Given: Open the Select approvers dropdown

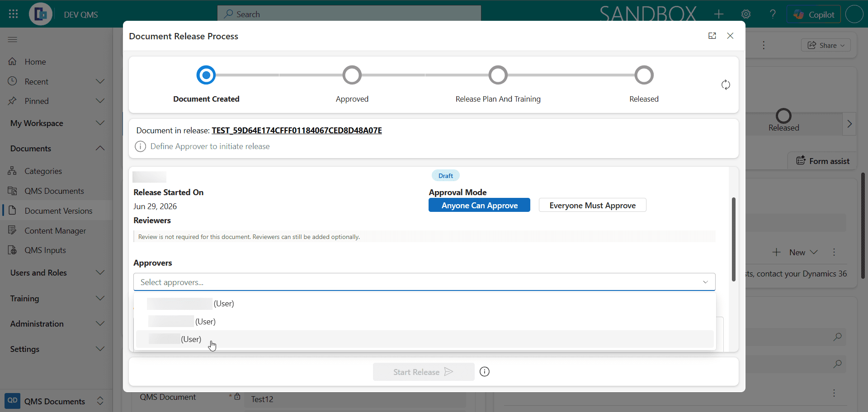Looking at the screenshot, I should 424,282.
